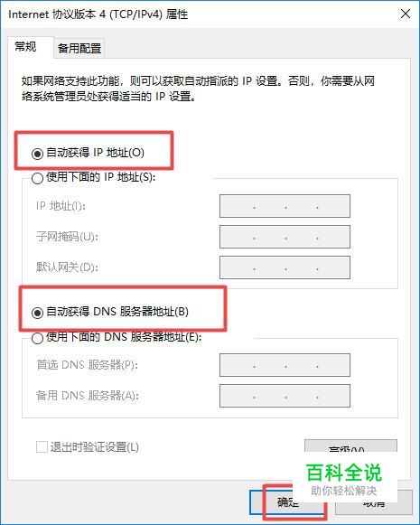The width and height of the screenshot is (420, 525).
Task: Open the 高级 advanced settings button
Action: click(x=350, y=446)
